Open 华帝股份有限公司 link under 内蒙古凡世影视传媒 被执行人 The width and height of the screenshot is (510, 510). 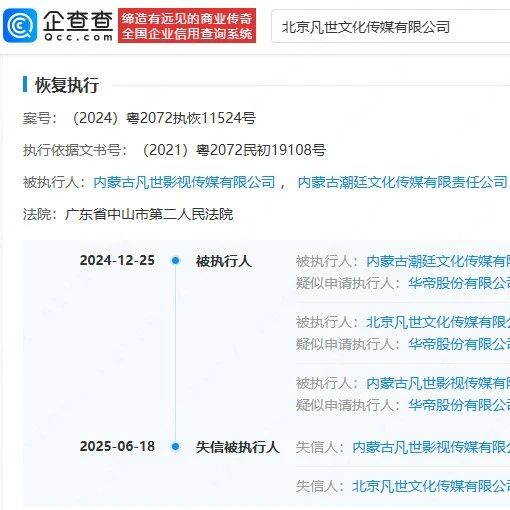459,405
